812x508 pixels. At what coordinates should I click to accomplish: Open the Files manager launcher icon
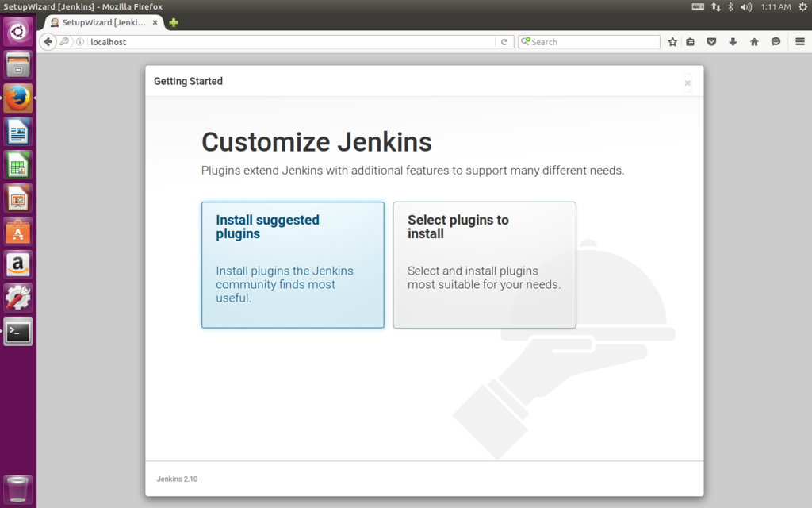(17, 65)
